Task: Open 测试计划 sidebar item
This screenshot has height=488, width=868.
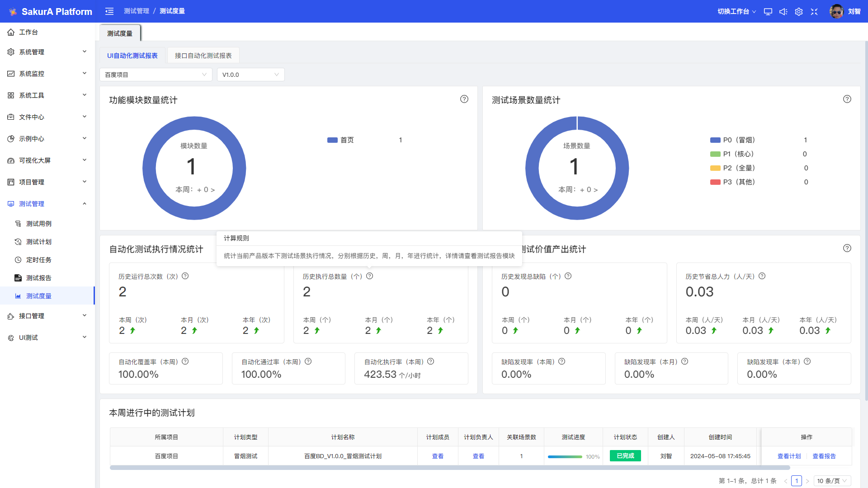Action: click(47, 242)
